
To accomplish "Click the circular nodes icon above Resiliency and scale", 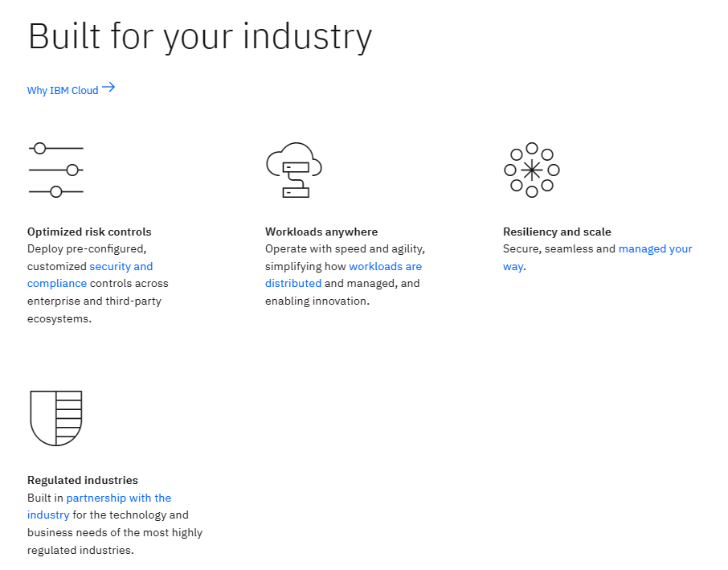I will pos(531,170).
